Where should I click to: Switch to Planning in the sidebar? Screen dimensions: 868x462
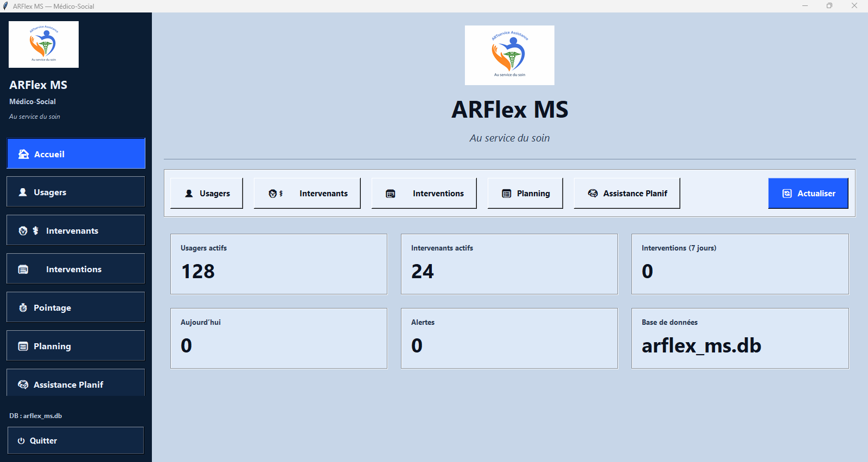pyautogui.click(x=76, y=345)
